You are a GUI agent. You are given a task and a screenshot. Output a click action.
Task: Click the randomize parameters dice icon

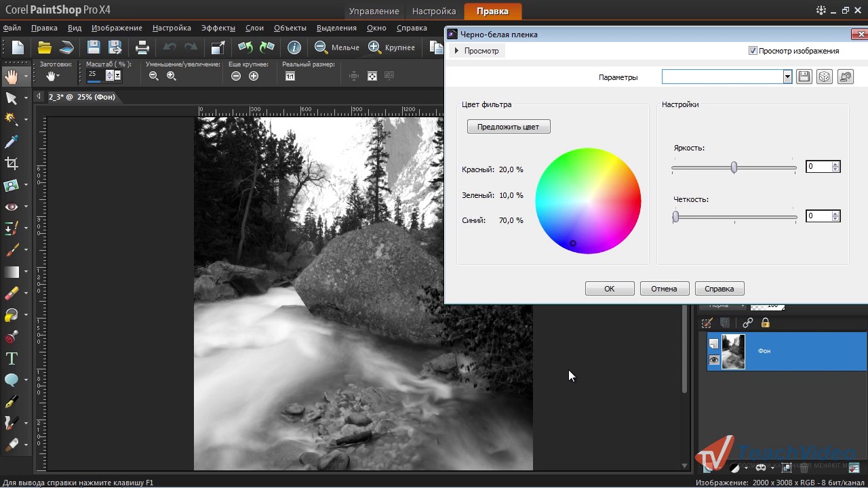click(825, 77)
